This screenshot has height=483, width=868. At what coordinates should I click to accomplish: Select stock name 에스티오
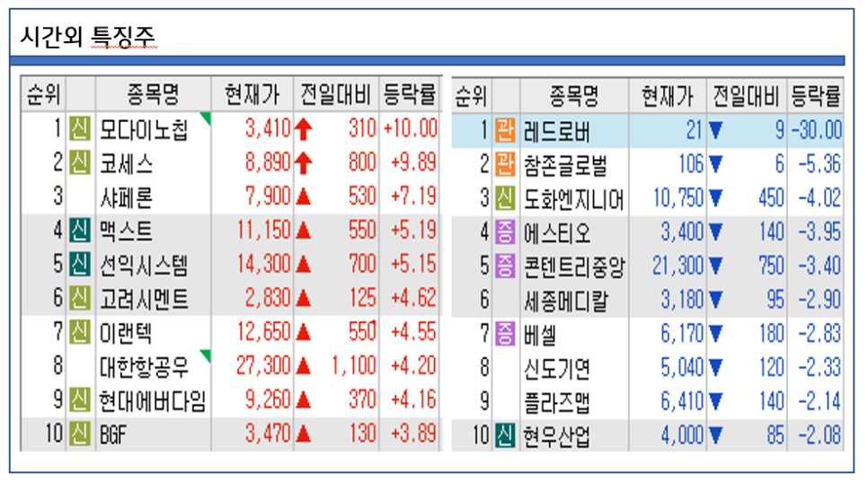557,233
